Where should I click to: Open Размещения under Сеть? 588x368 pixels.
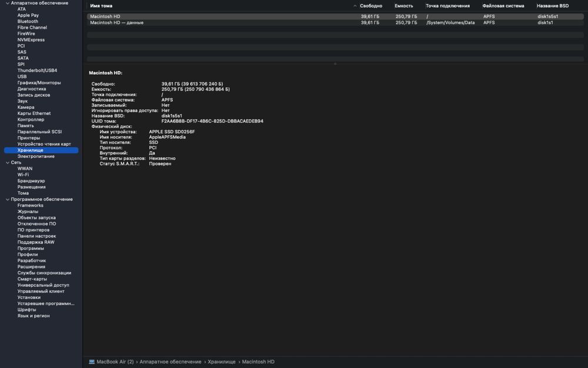32,187
